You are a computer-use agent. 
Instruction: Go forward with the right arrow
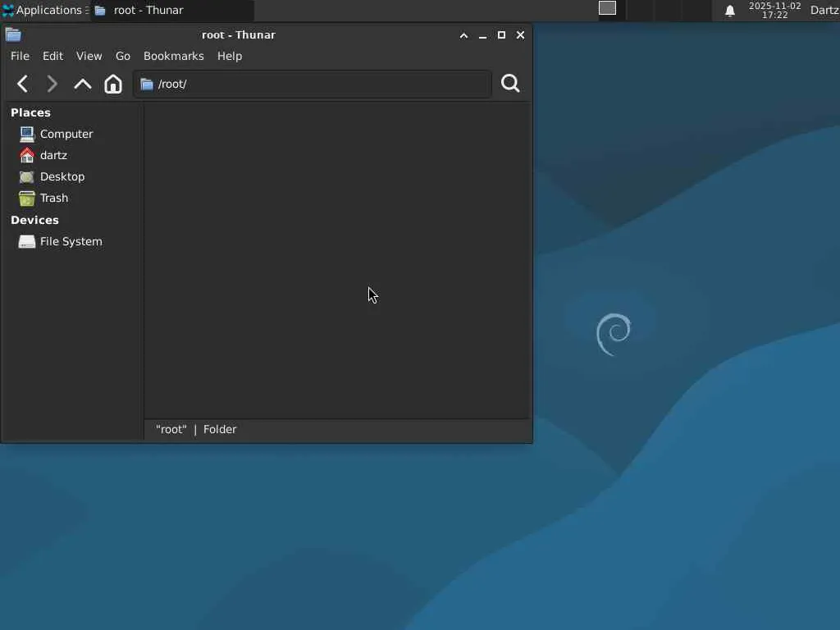(52, 84)
